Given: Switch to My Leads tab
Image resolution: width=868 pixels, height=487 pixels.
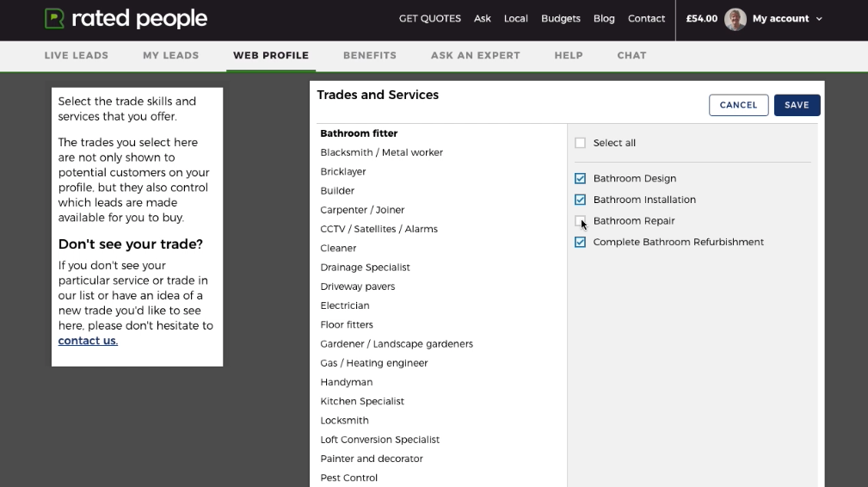Looking at the screenshot, I should point(170,55).
